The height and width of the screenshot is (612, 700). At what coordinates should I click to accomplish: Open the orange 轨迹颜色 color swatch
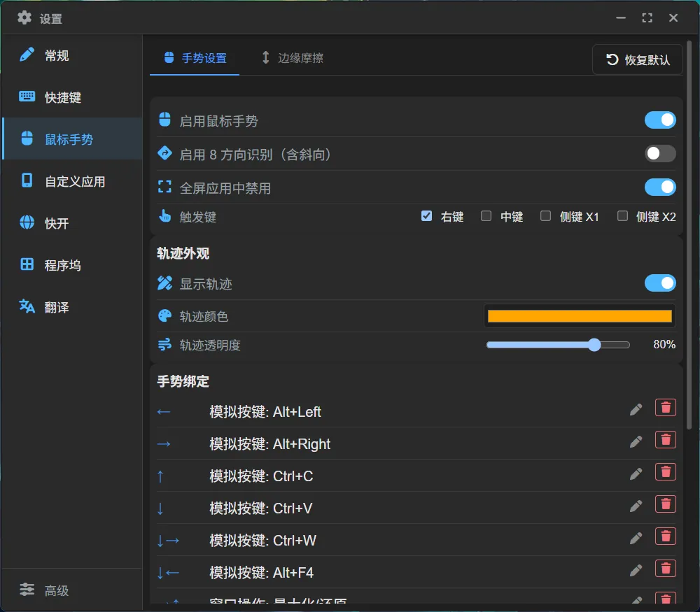[x=580, y=316]
